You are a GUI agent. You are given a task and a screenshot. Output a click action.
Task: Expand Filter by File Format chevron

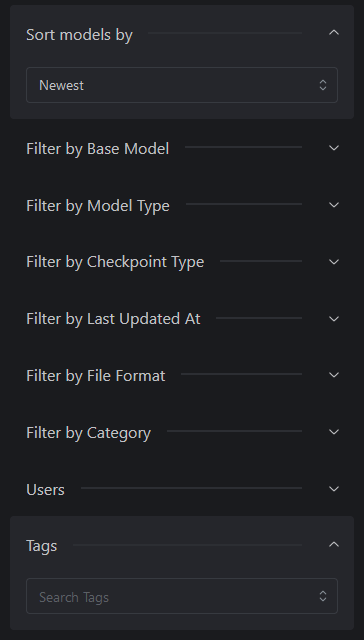[x=334, y=375]
